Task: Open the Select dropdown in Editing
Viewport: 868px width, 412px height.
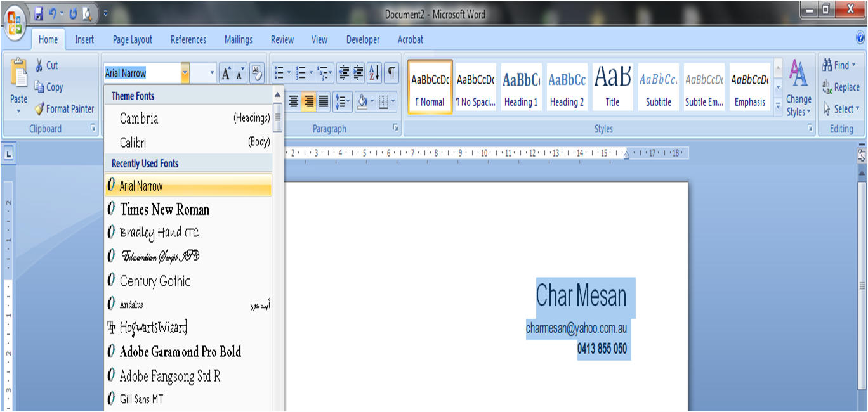Action: click(841, 109)
